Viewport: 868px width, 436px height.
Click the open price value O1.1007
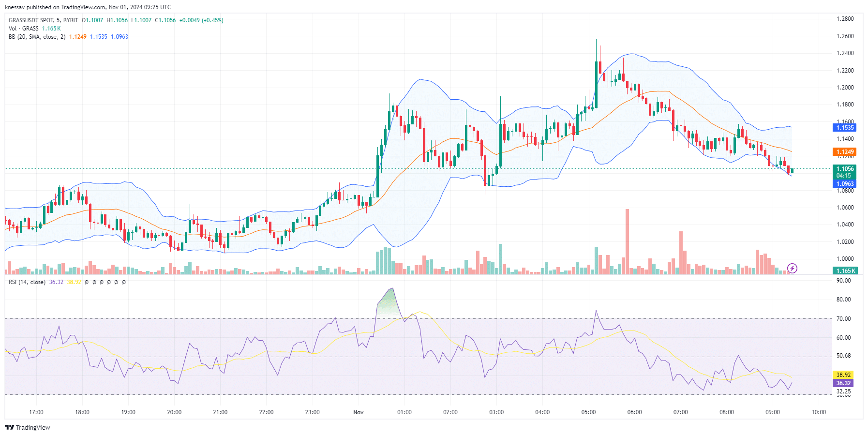click(x=92, y=20)
